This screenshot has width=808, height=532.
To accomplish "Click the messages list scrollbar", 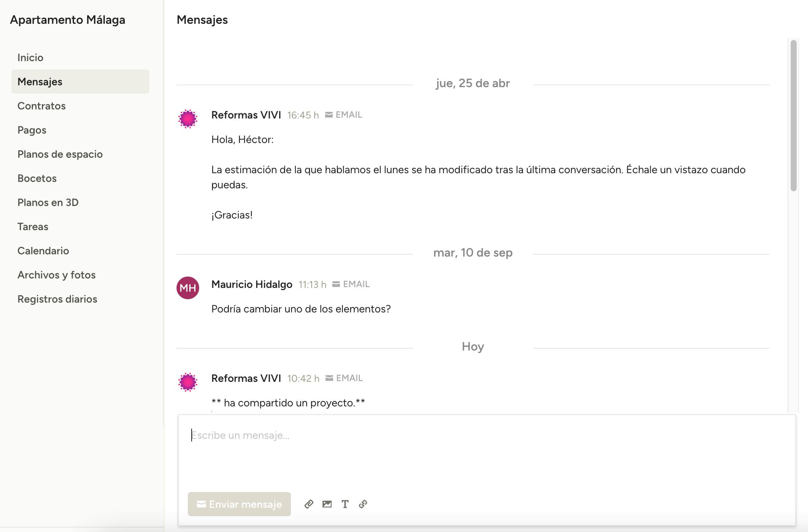I will [x=793, y=115].
